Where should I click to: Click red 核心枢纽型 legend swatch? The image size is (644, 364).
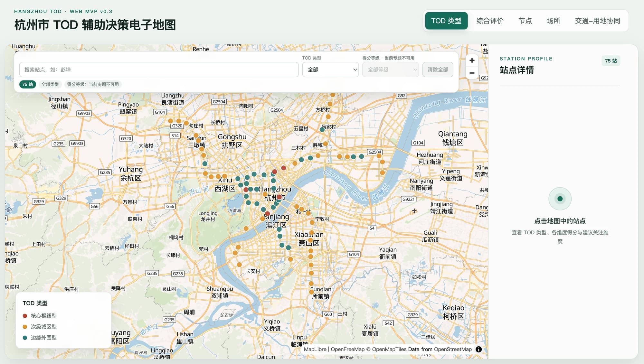[25, 316]
